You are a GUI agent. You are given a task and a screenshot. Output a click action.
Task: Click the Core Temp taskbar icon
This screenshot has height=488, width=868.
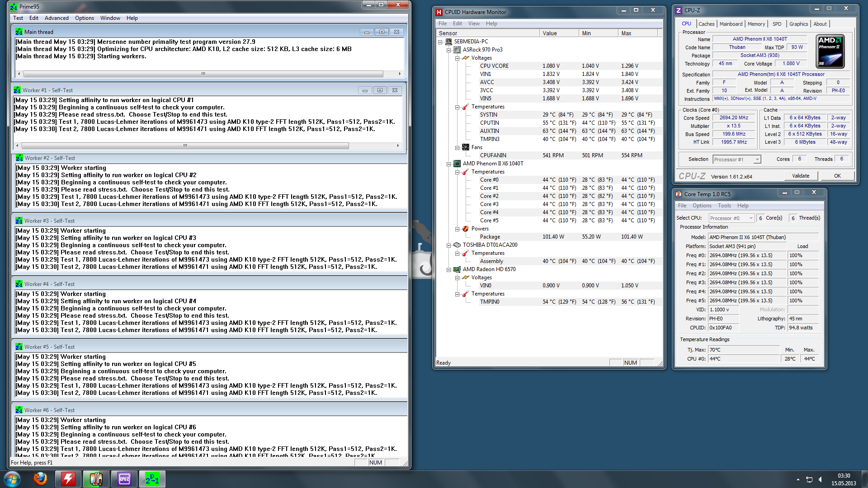click(96, 479)
